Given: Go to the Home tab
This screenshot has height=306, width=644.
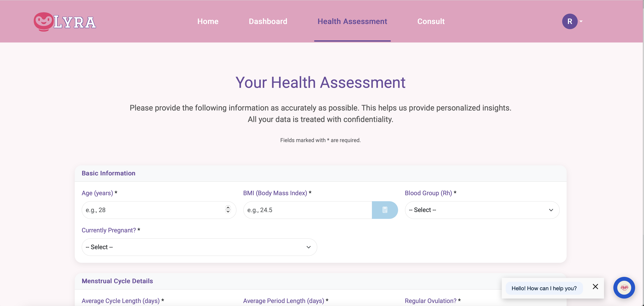Looking at the screenshot, I should click(x=208, y=22).
